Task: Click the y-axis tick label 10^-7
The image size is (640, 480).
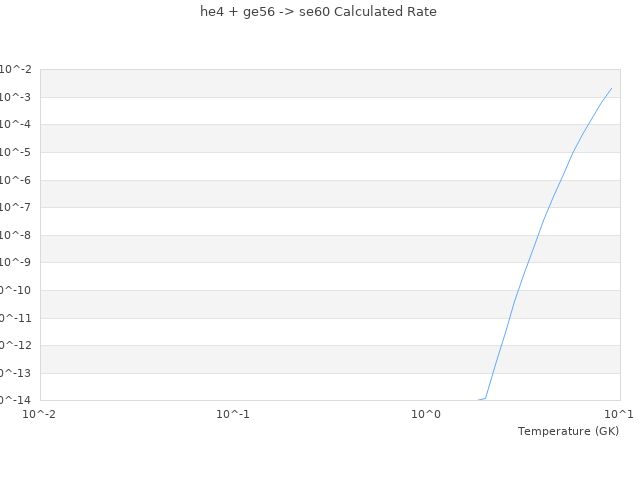Action: tap(16, 207)
